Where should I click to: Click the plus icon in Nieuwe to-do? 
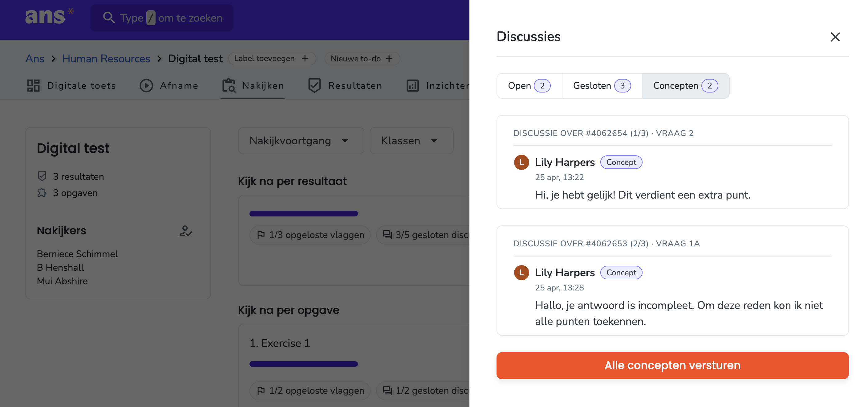coord(389,58)
